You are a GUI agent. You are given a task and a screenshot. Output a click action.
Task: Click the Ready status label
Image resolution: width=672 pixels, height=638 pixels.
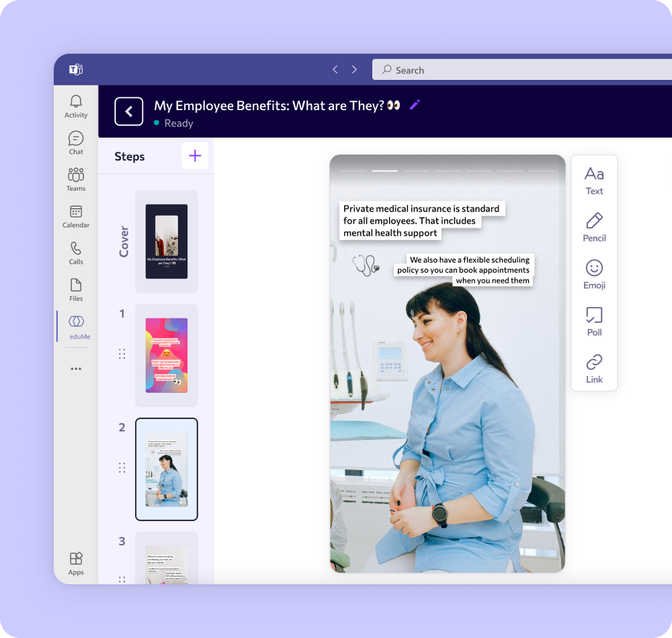click(x=179, y=124)
